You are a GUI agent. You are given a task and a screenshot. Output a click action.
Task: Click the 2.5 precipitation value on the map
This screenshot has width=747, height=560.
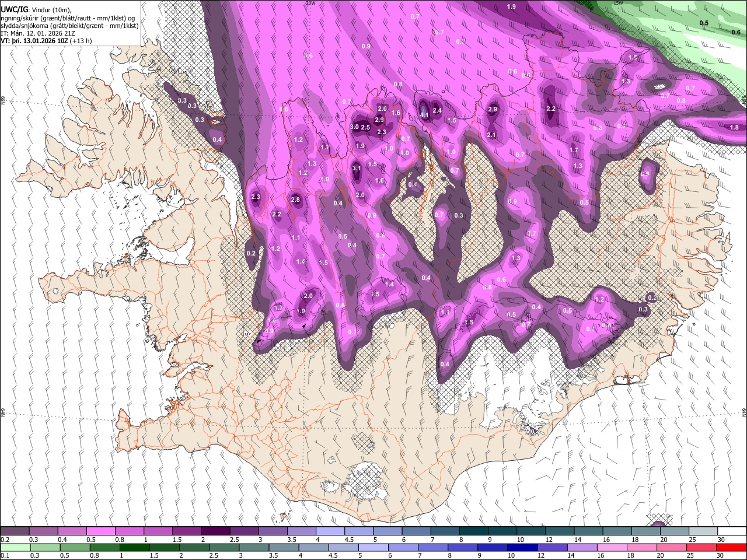365,128
